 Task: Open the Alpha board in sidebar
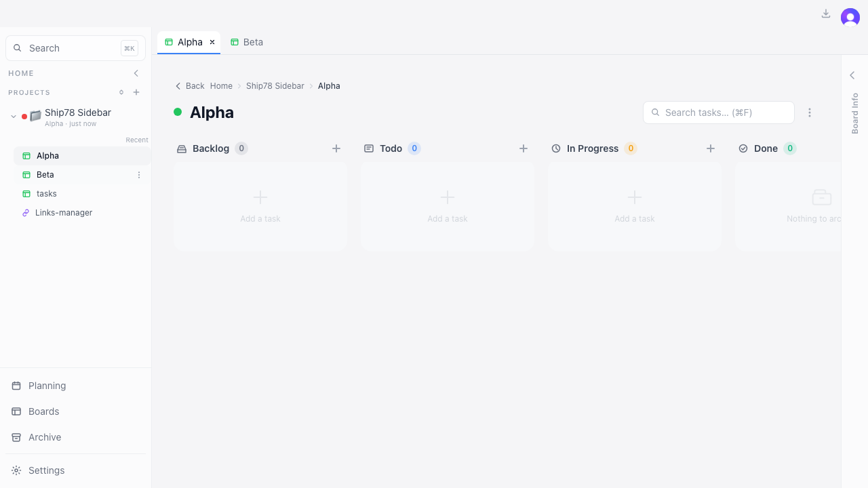click(82, 156)
